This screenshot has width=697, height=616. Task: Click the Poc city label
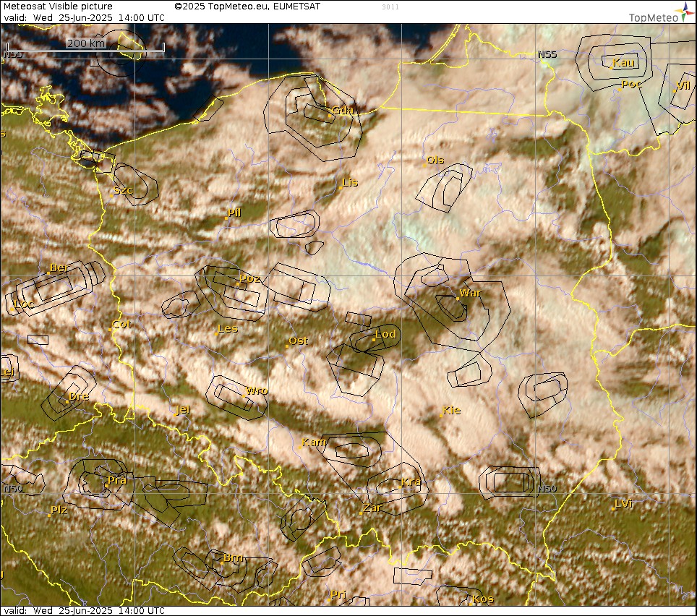tap(631, 84)
